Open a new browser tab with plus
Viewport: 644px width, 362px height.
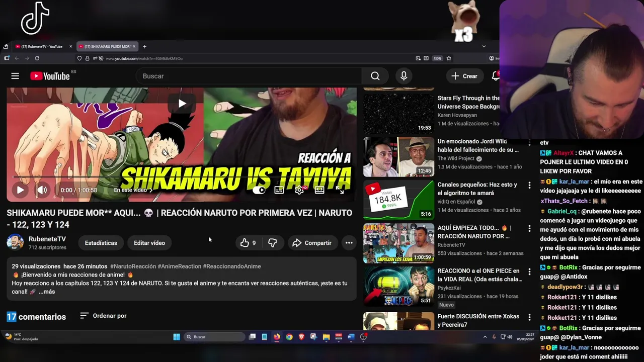pyautogui.click(x=144, y=46)
